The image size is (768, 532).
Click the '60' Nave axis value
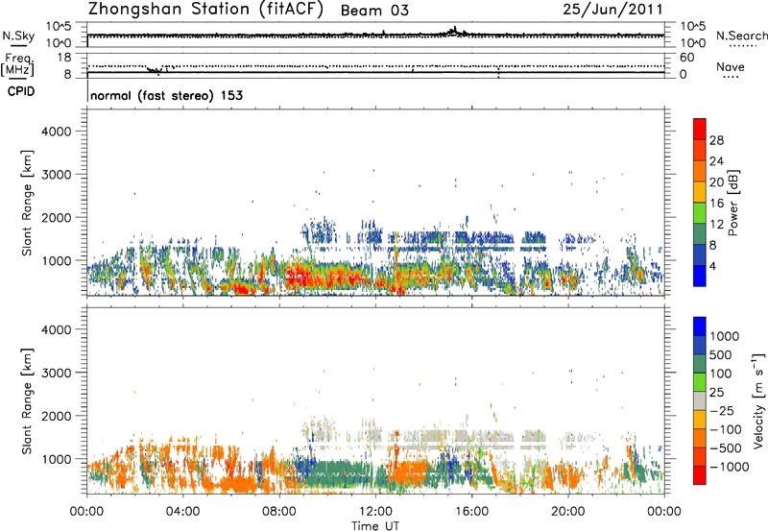(x=686, y=58)
